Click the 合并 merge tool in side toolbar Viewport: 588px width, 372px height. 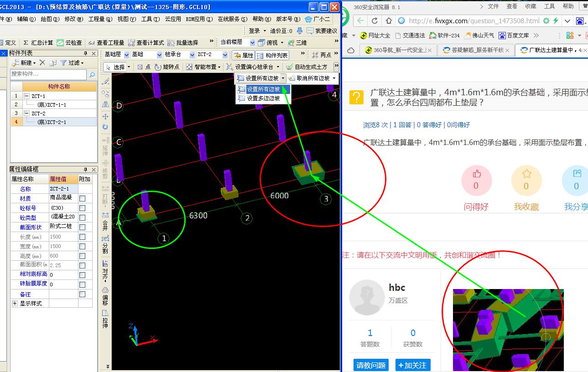[x=105, y=222]
